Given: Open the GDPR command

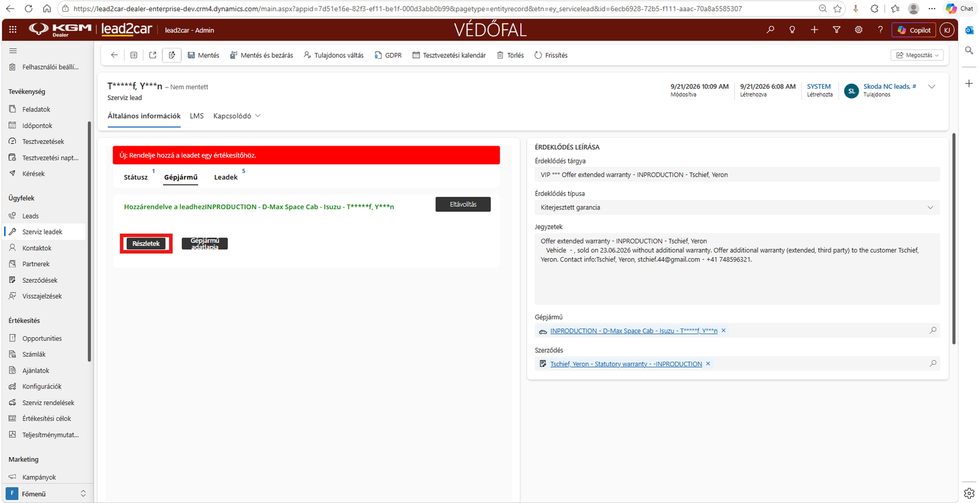Looking at the screenshot, I should click(388, 55).
